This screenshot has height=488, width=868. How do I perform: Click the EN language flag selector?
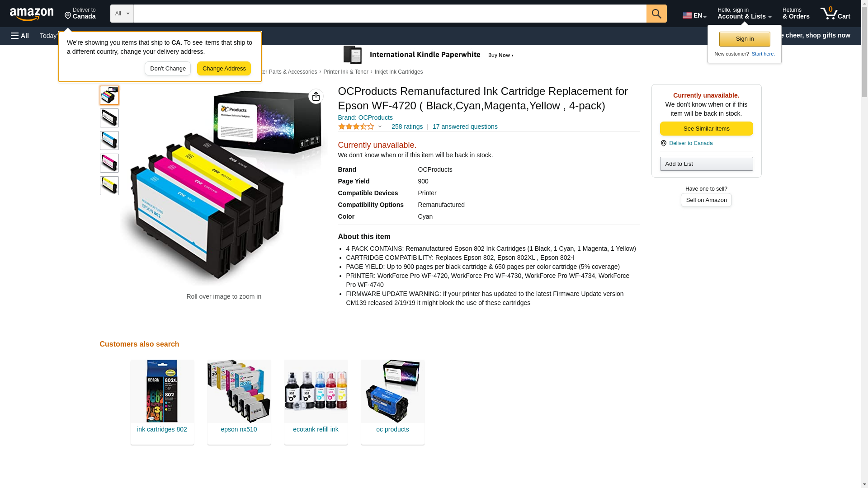pos(694,15)
